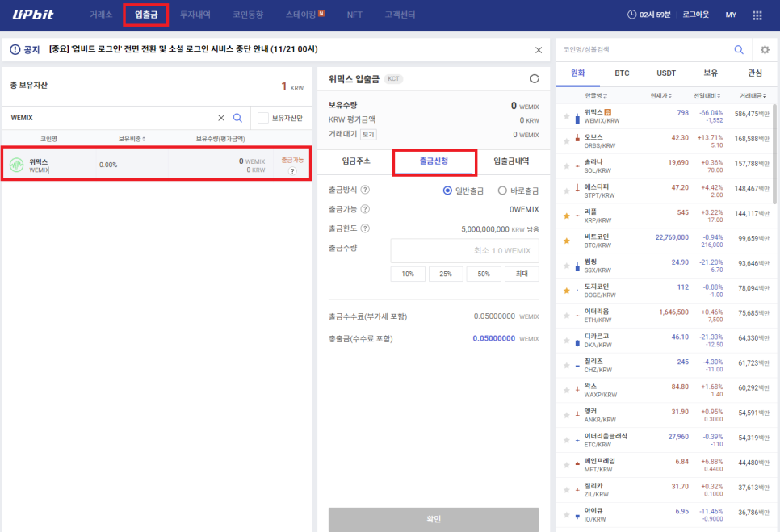Click the coin search magnifier in market panel
The width and height of the screenshot is (780, 532).
coord(739,50)
